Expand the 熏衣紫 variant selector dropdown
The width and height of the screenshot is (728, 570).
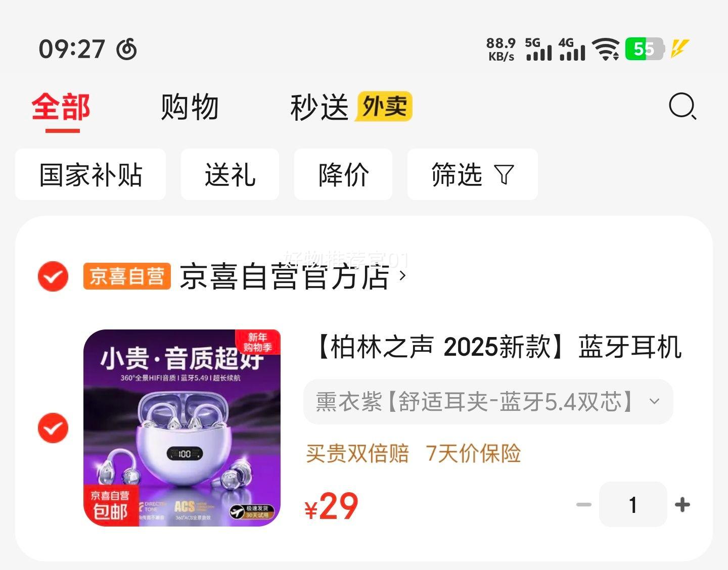click(488, 402)
